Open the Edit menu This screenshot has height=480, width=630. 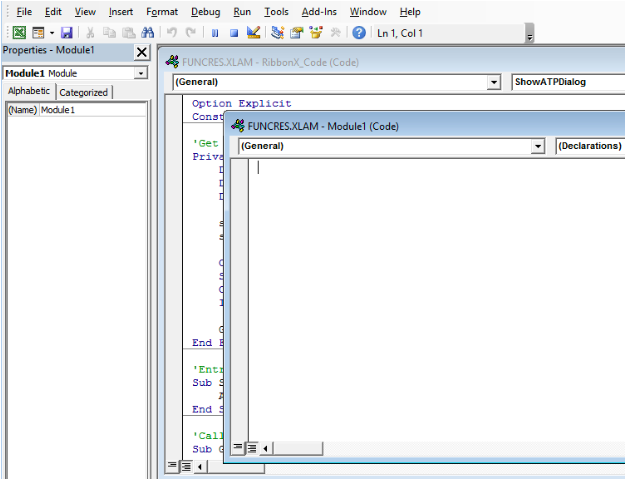53,12
